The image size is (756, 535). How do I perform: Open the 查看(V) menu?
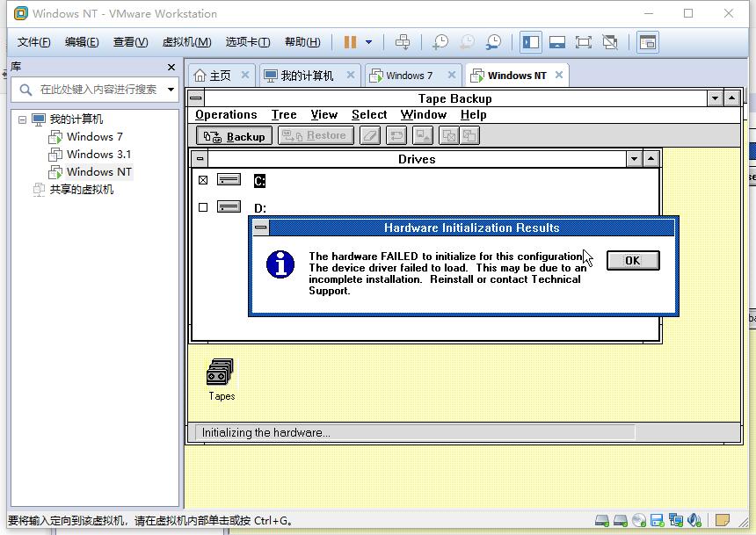coord(131,42)
